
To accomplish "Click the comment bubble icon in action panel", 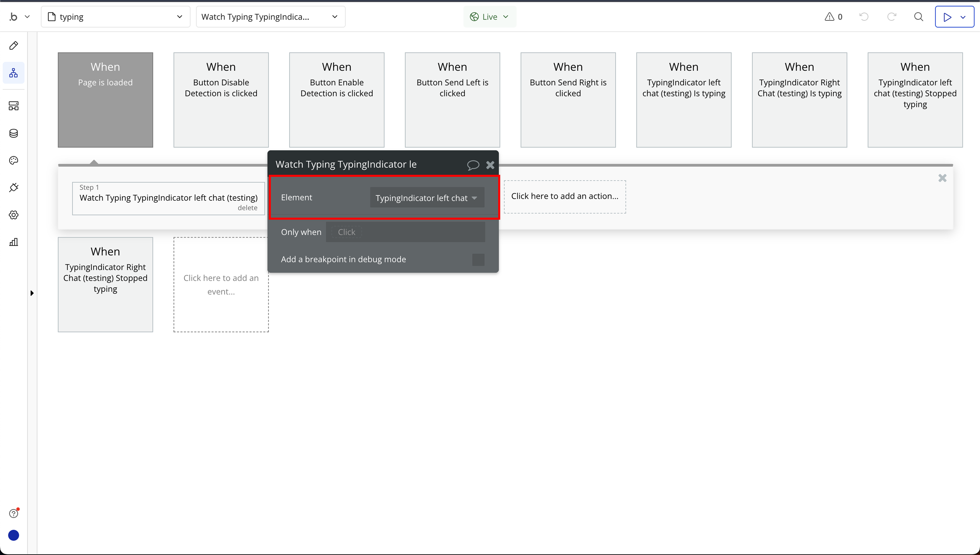I will (x=473, y=165).
